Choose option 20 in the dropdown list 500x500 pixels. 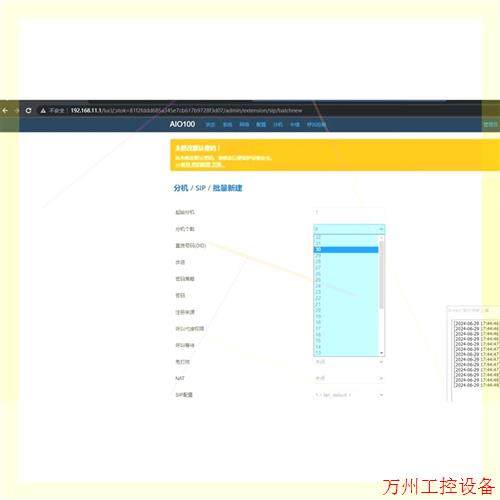[x=346, y=310]
